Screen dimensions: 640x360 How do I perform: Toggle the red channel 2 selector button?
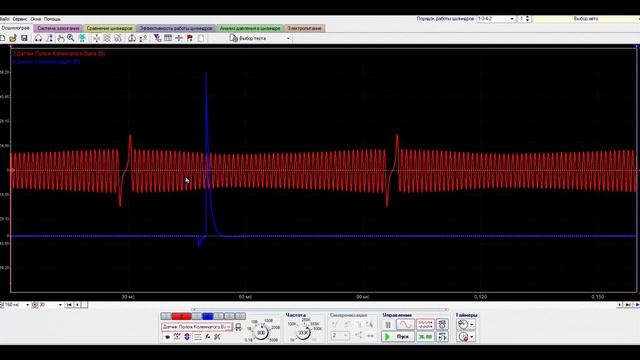coord(181,316)
